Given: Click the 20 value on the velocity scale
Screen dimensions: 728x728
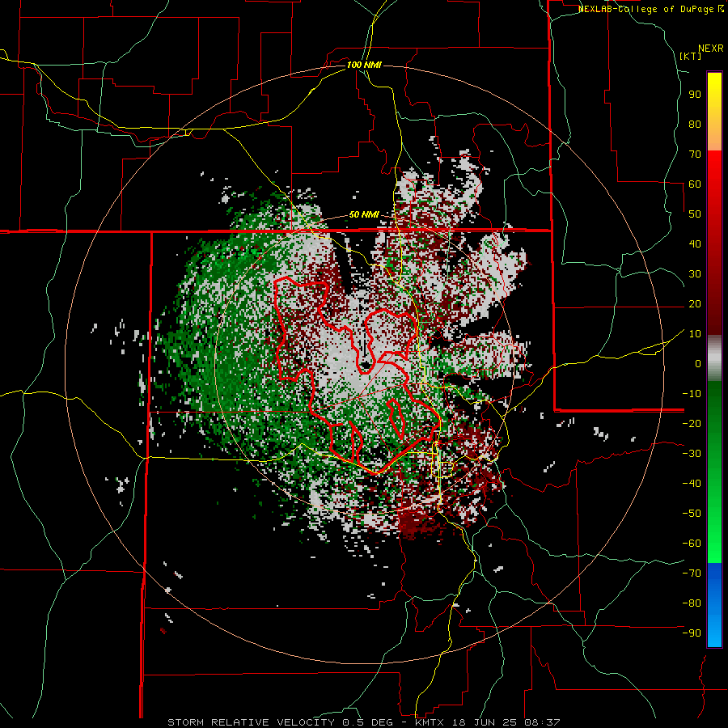Looking at the screenshot, I should (695, 303).
